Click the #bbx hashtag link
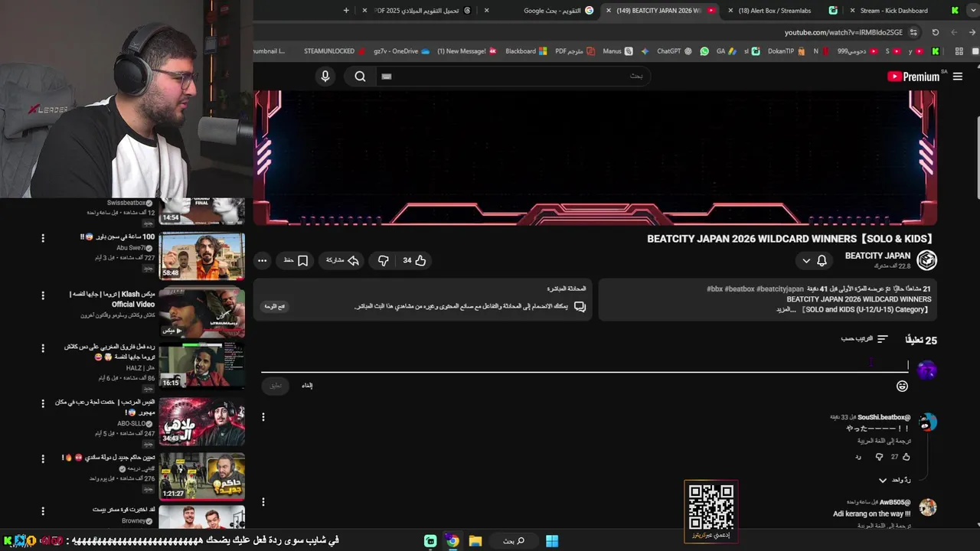 pyautogui.click(x=714, y=289)
